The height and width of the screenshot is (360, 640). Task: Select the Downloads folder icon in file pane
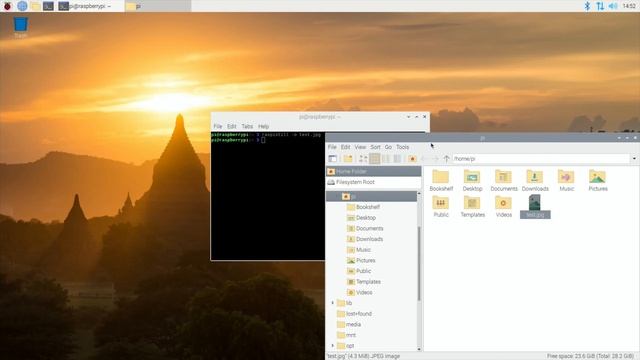pos(535,180)
